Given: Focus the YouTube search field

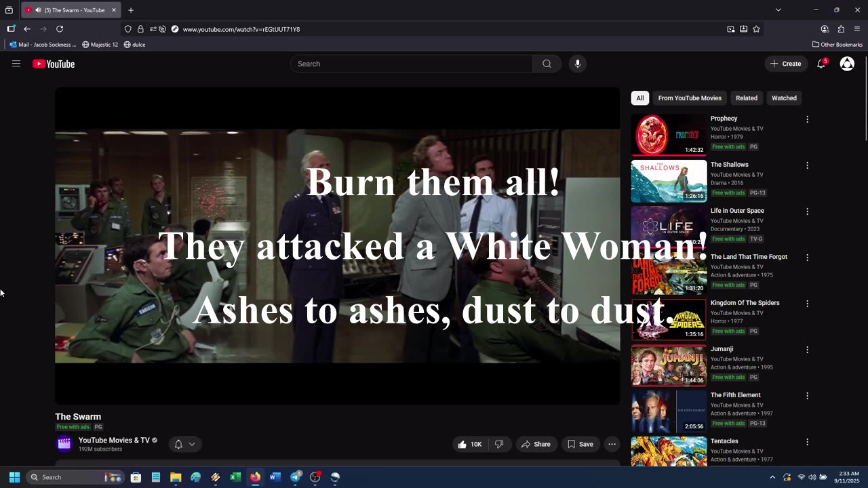Looking at the screenshot, I should pos(412,64).
